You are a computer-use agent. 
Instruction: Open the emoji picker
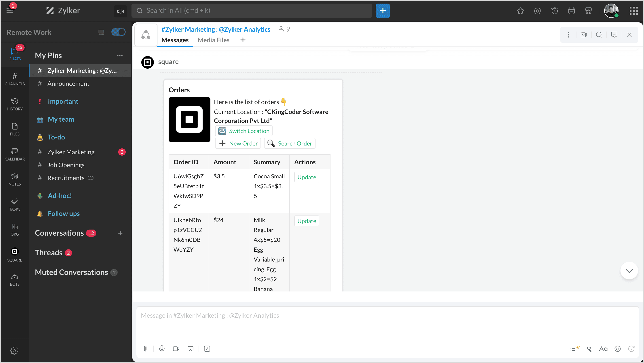[617, 348]
